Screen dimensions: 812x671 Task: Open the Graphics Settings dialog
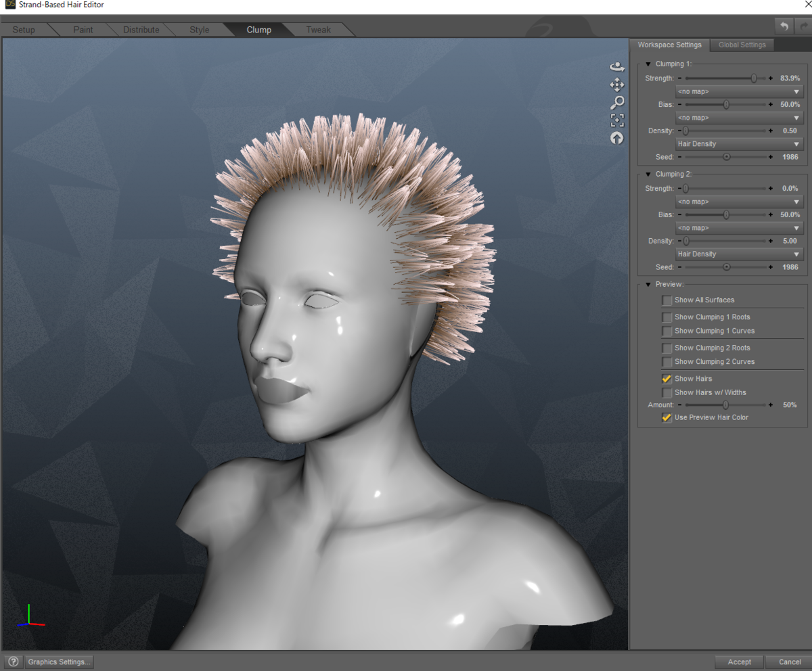pyautogui.click(x=58, y=662)
